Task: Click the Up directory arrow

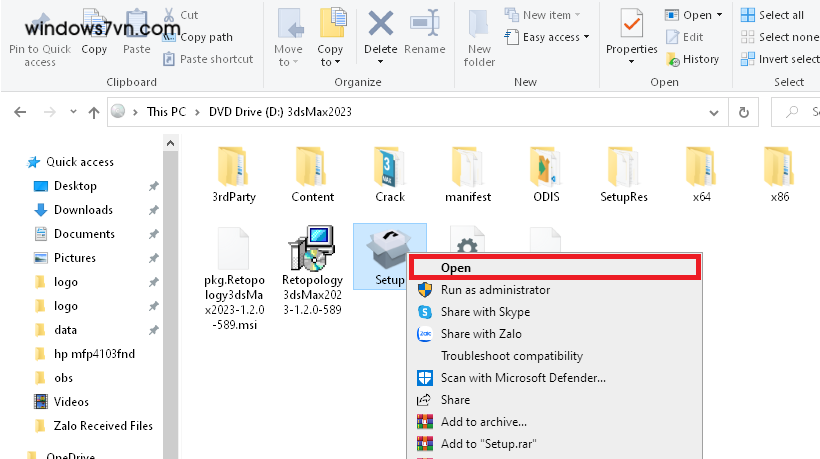Action: tap(93, 112)
